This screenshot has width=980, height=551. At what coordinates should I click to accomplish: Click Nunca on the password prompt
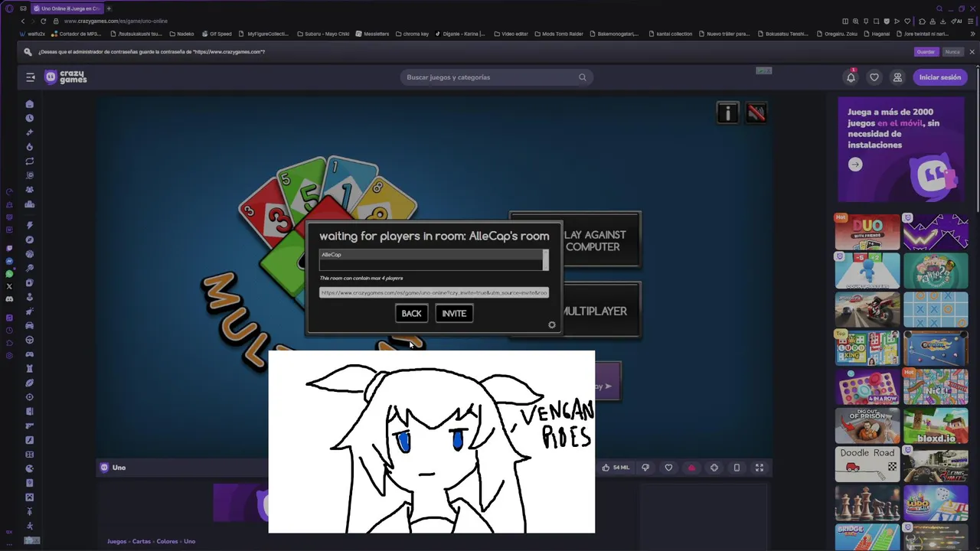click(952, 52)
